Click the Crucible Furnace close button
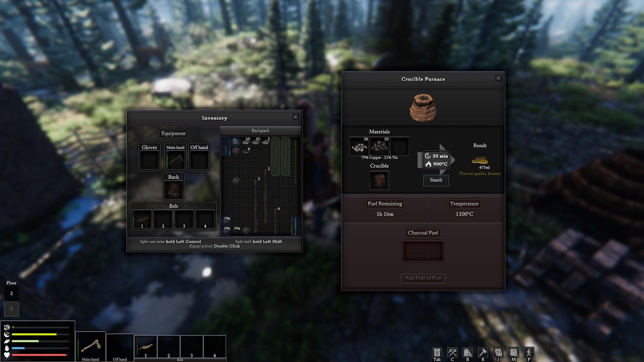The width and height of the screenshot is (644, 362). [498, 78]
